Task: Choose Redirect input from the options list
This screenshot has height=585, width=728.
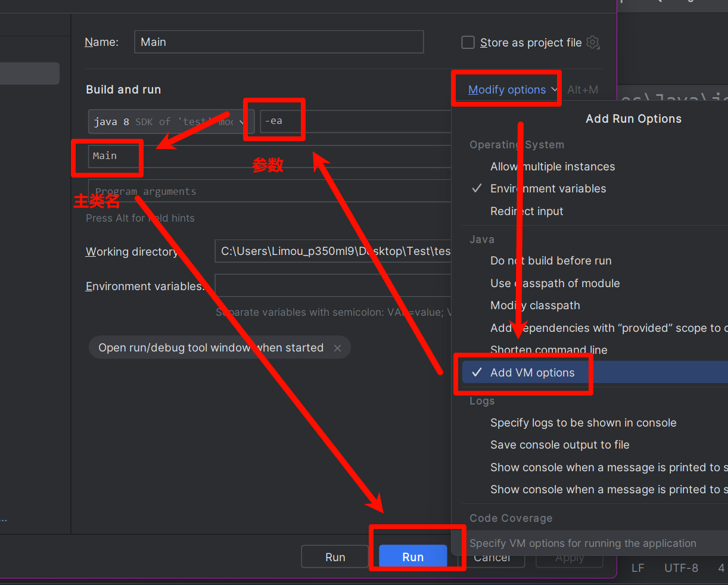Action: 526,211
